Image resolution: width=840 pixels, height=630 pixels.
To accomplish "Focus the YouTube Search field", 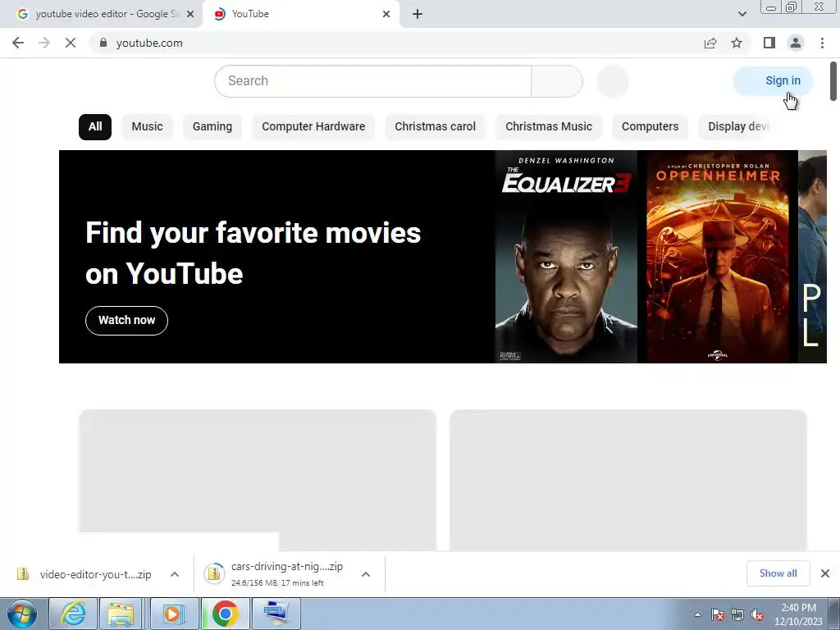I will [373, 81].
